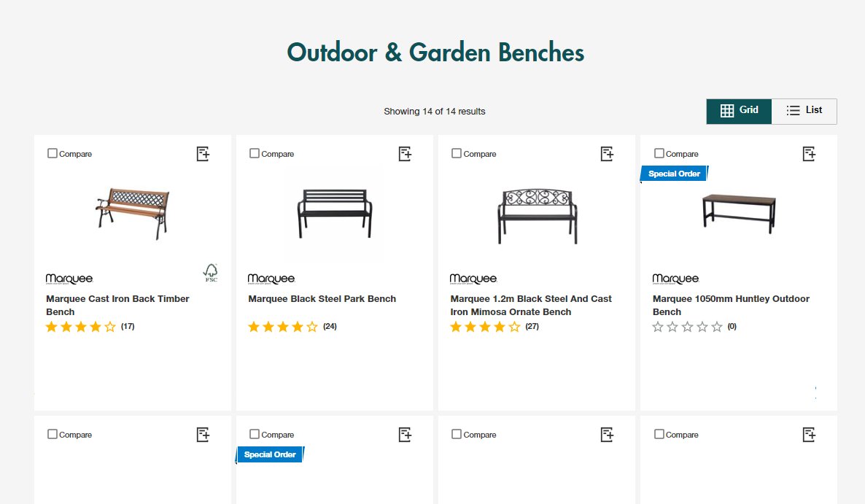The image size is (865, 504).
Task: Open Marquee Black Steel Park Bench title
Action: pyautogui.click(x=322, y=299)
